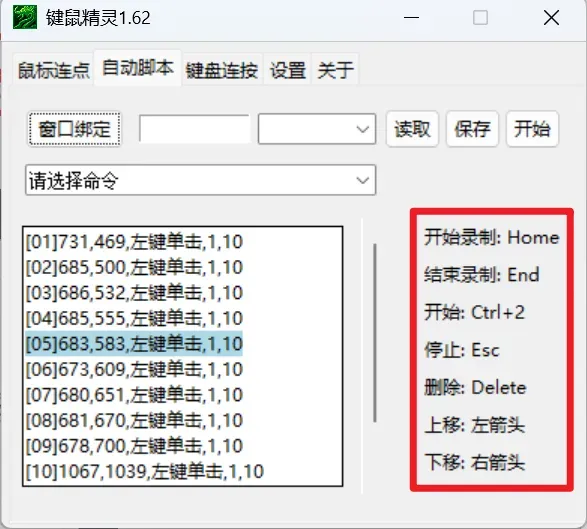Minimize the 键鼠精灵 window

[x=411, y=18]
